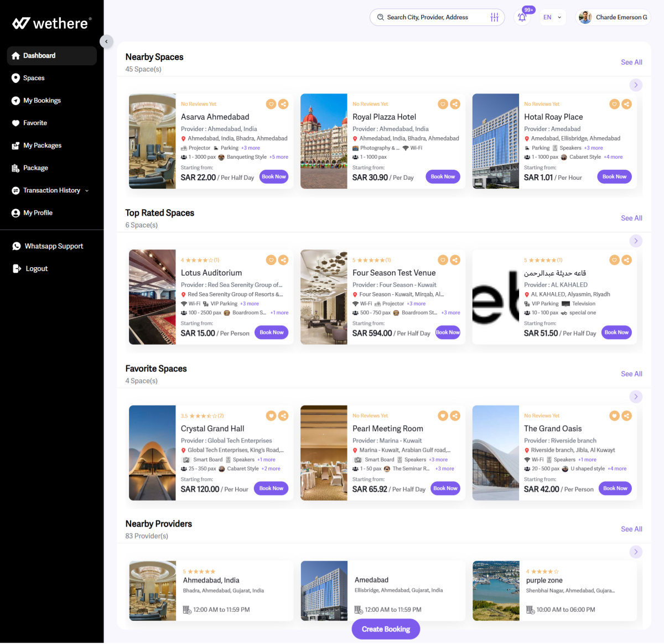Toggle favorite heart on Four Season Test Venue
This screenshot has height=644, width=664.
[443, 260]
